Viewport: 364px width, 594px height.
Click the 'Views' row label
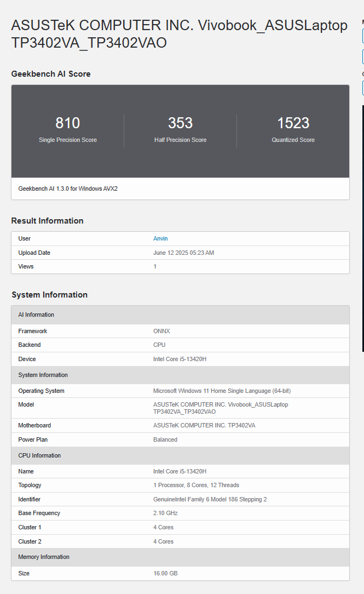(26, 266)
